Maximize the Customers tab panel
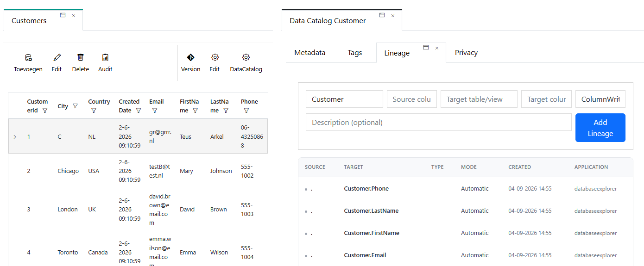The image size is (644, 266). (x=63, y=15)
